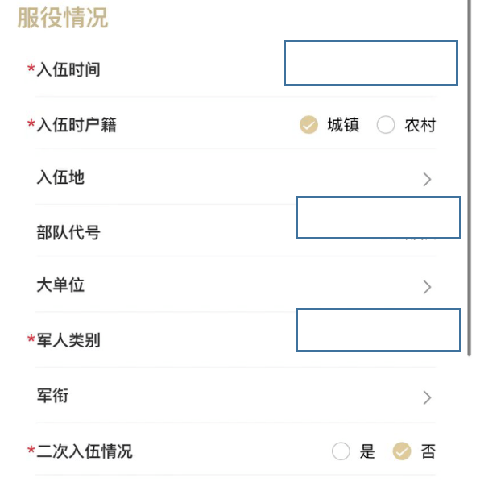This screenshot has width=477, height=483.
Task: Open the 入伍地 chevron arrow
Action: coord(427,179)
